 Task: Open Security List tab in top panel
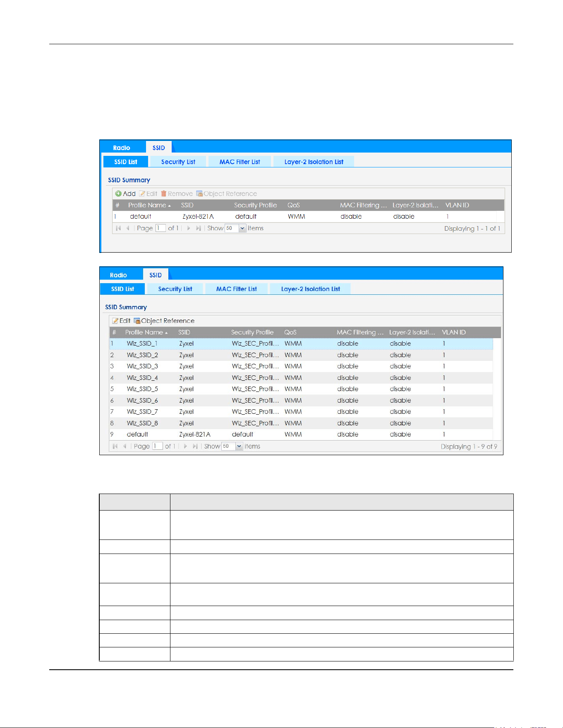[x=178, y=162]
